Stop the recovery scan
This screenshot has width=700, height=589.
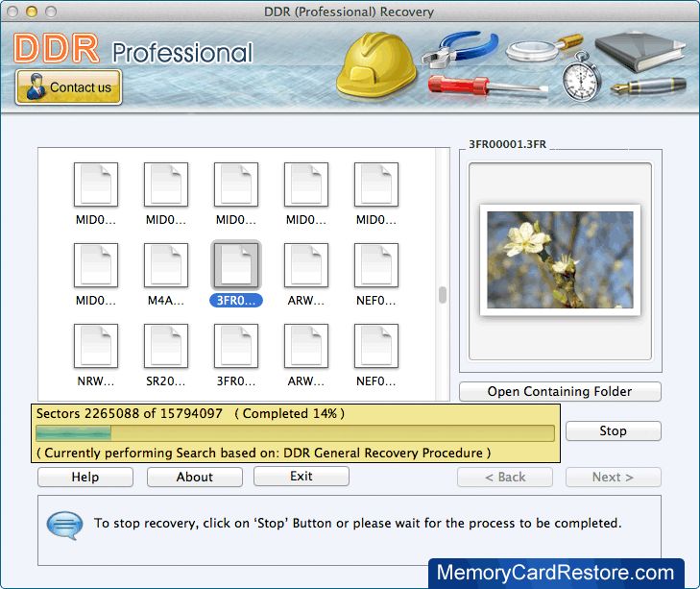[613, 430]
